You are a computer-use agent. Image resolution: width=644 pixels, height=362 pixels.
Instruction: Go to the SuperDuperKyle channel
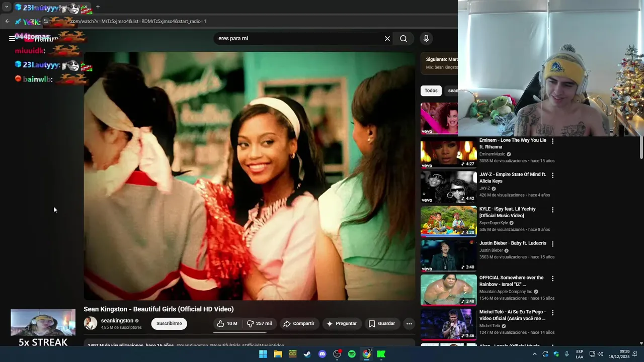click(x=494, y=223)
